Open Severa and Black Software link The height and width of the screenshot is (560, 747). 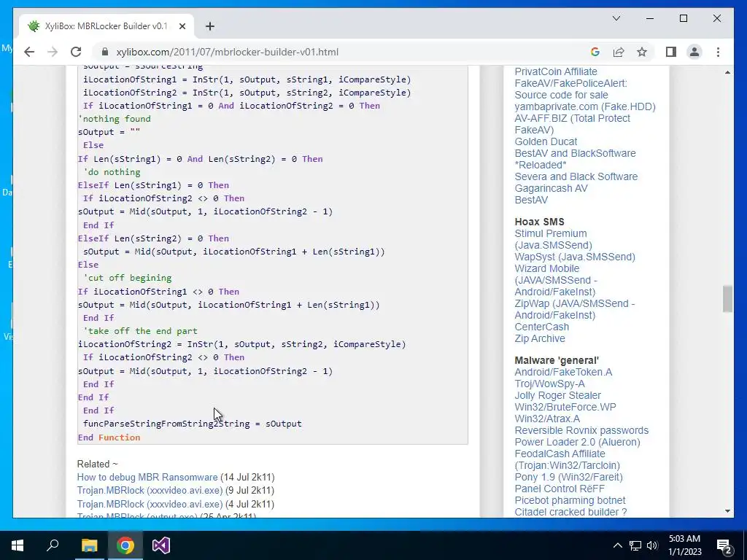pyautogui.click(x=576, y=176)
